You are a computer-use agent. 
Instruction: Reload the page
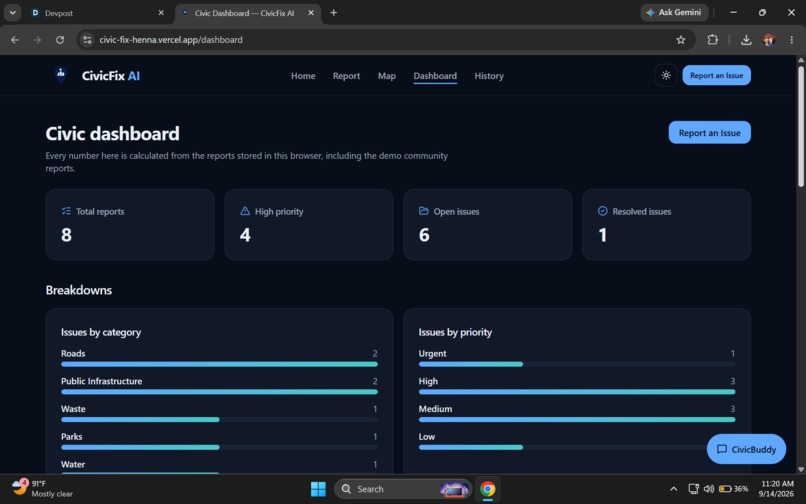coord(60,40)
